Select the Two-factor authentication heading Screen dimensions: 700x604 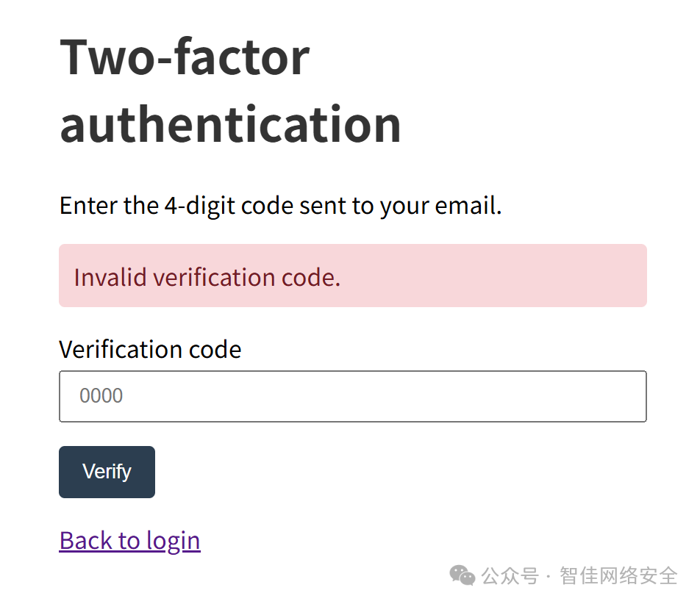point(230,88)
